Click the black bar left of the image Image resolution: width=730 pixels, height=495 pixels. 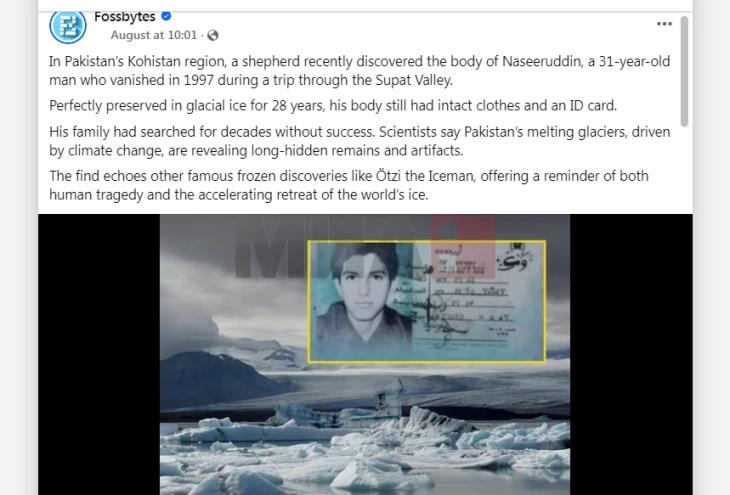pos(99,354)
